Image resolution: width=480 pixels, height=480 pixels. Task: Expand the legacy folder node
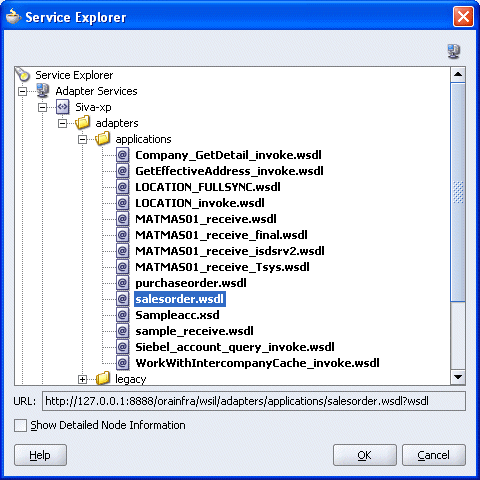tap(82, 379)
